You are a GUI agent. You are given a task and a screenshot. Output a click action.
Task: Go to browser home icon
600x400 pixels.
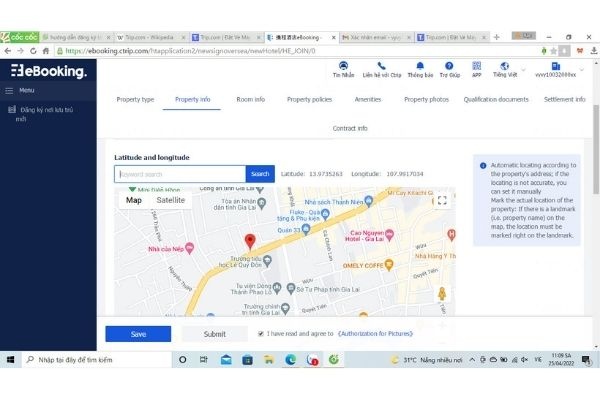click(x=46, y=51)
